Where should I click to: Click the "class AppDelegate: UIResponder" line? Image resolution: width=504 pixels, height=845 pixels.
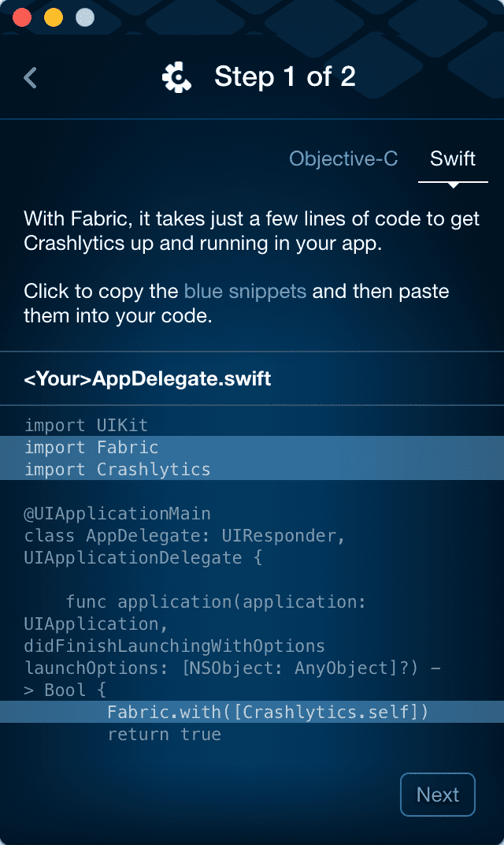pyautogui.click(x=184, y=536)
